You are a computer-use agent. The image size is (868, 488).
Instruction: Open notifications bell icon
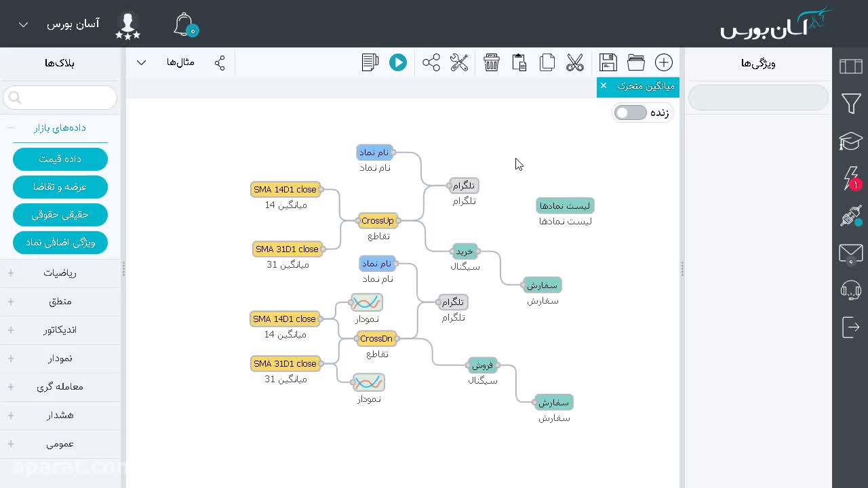pos(184,24)
